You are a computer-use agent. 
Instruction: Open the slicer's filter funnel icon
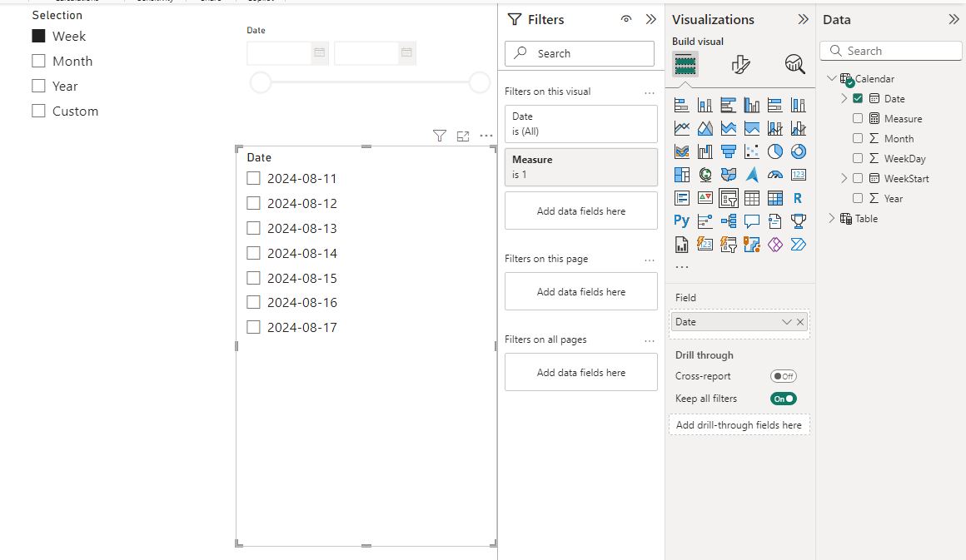[439, 136]
